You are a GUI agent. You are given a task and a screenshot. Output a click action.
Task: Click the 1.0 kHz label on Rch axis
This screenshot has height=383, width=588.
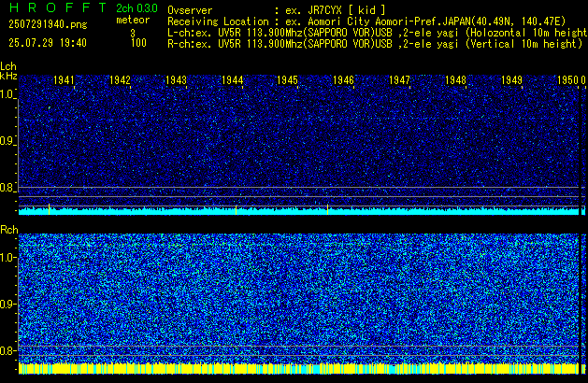click(7, 258)
